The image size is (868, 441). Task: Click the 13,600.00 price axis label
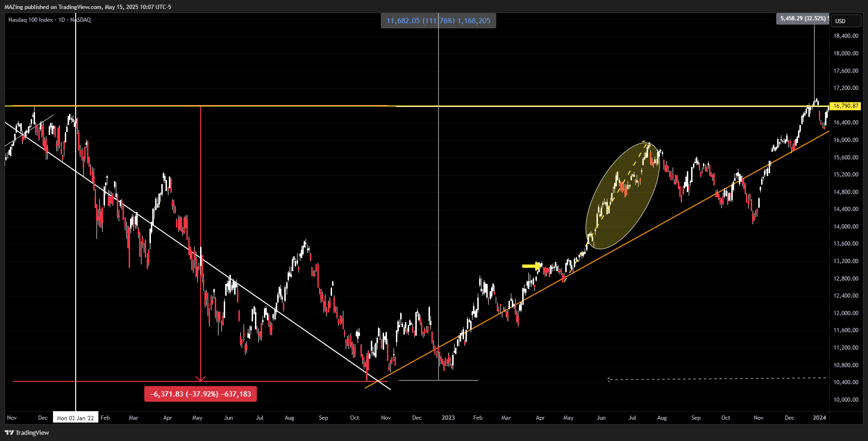[x=846, y=244]
